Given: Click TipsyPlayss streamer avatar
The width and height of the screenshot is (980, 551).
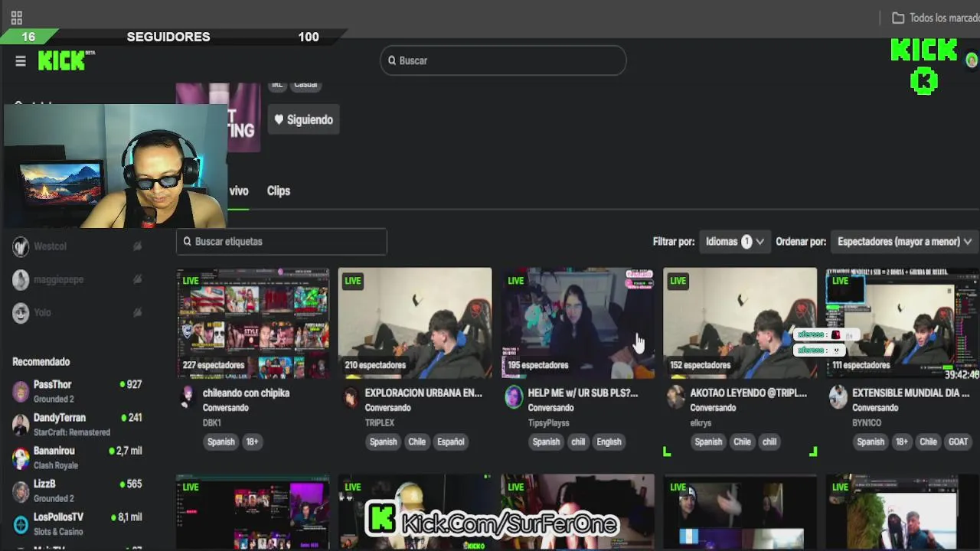Looking at the screenshot, I should click(x=513, y=397).
